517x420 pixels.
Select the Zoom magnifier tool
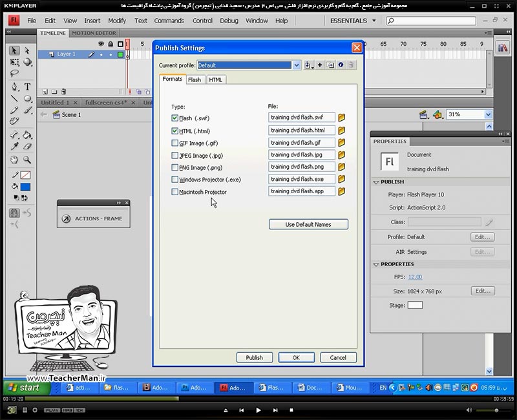coord(27,160)
